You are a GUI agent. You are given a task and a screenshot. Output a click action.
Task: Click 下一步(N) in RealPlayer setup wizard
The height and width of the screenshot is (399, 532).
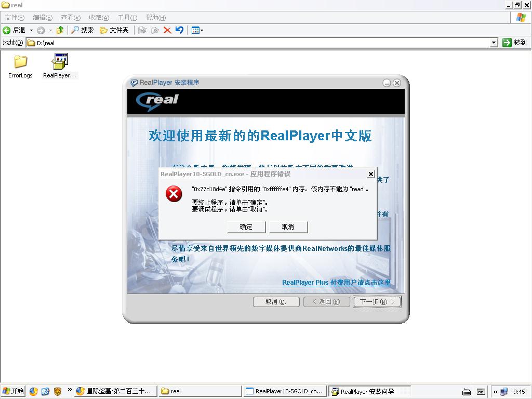click(x=377, y=302)
